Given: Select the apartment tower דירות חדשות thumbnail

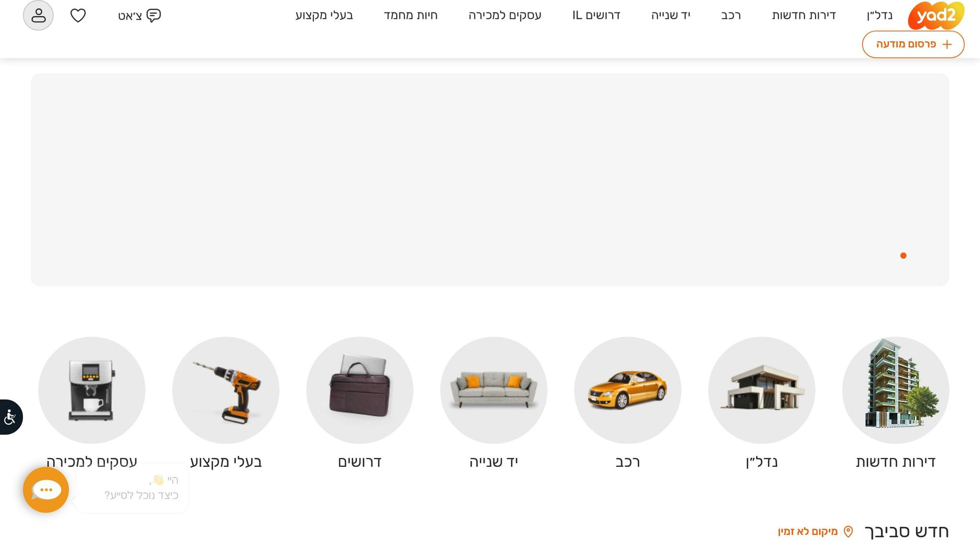Looking at the screenshot, I should click(895, 390).
